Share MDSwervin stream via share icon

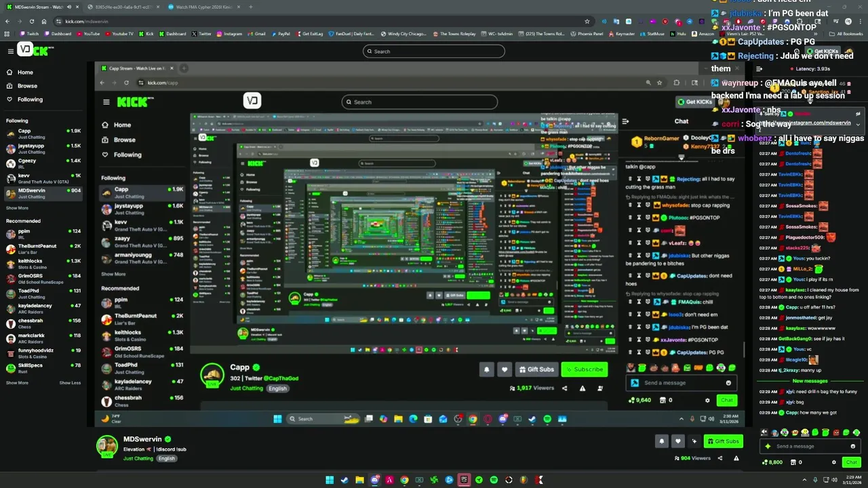720,458
